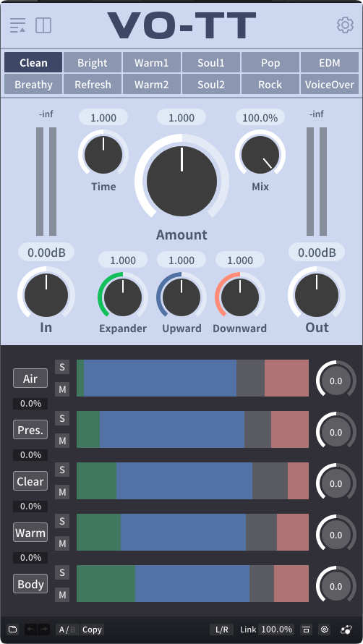
Task: Solo the Air band
Action: pos(62,367)
